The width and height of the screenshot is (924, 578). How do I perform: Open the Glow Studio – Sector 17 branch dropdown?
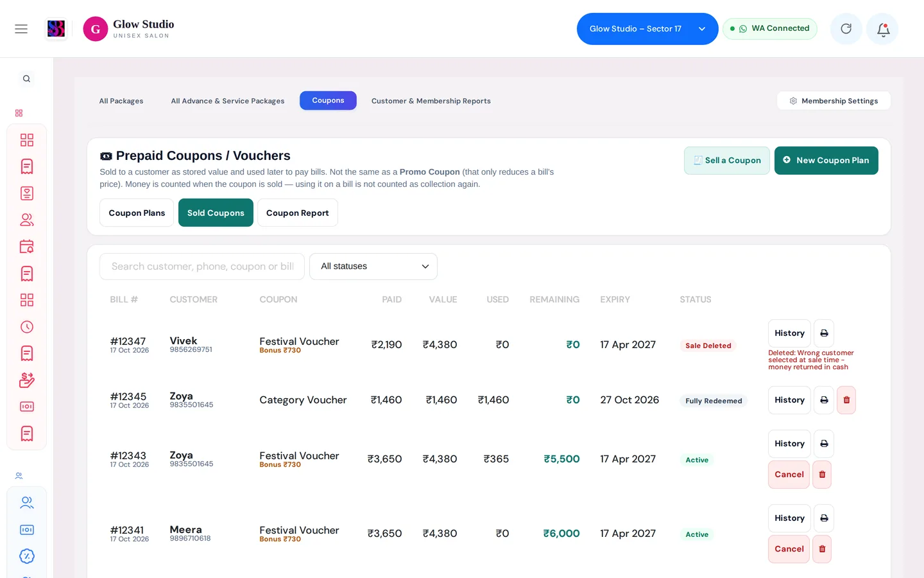(x=647, y=29)
